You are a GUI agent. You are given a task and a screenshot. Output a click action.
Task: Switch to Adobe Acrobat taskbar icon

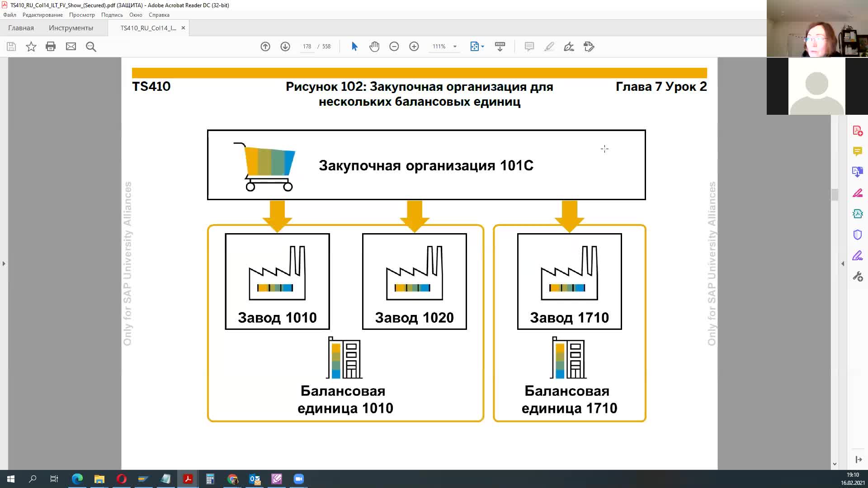[188, 479]
